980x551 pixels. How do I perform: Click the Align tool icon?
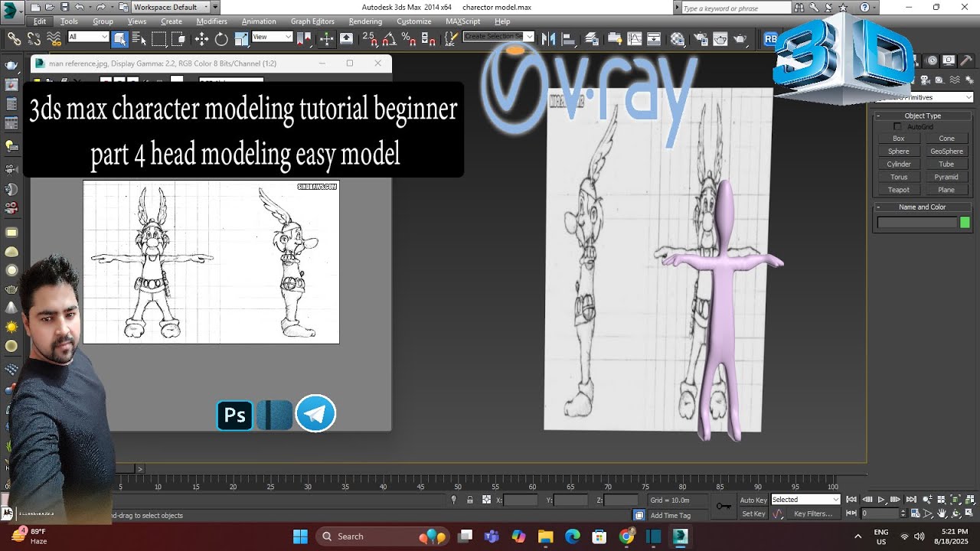[568, 38]
